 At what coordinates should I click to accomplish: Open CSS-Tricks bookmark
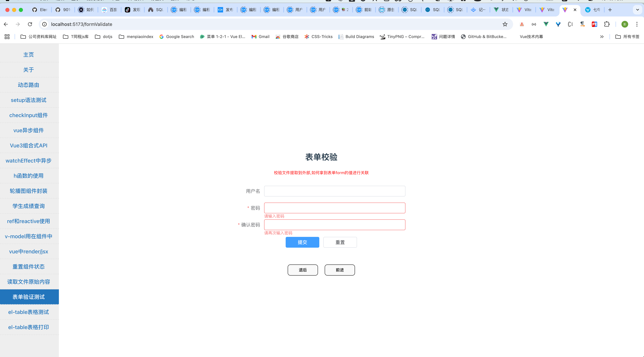pyautogui.click(x=318, y=37)
